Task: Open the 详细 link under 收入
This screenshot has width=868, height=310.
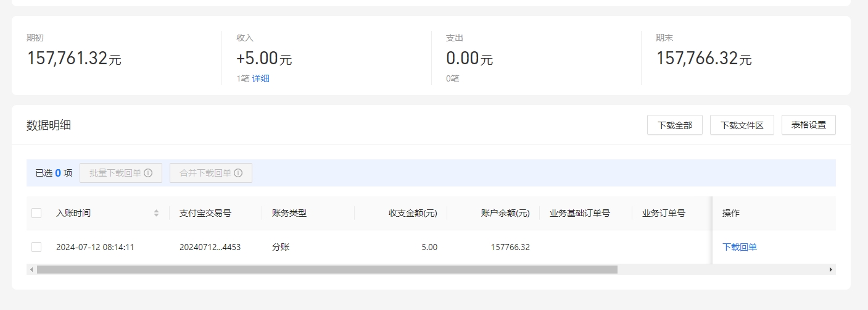Action: (260, 78)
